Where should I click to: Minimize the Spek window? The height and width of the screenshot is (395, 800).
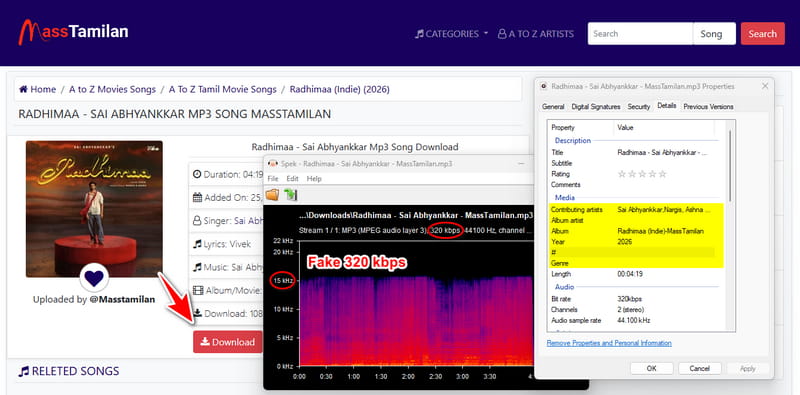[521, 163]
